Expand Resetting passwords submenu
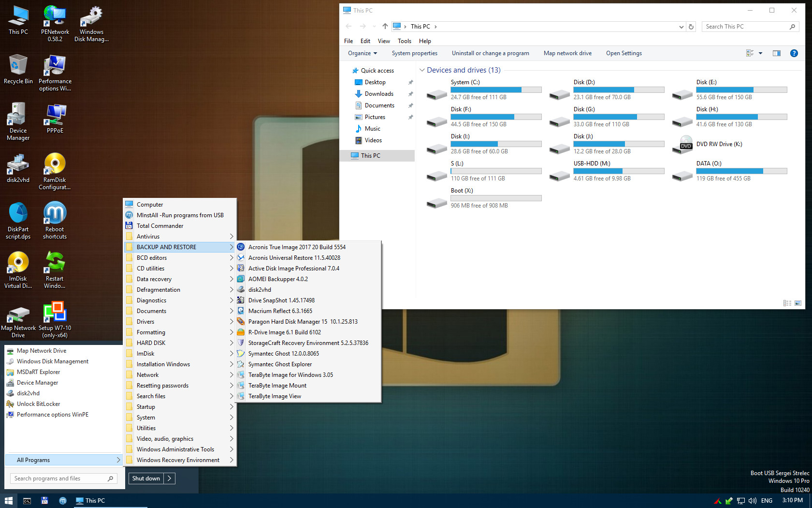 point(180,385)
